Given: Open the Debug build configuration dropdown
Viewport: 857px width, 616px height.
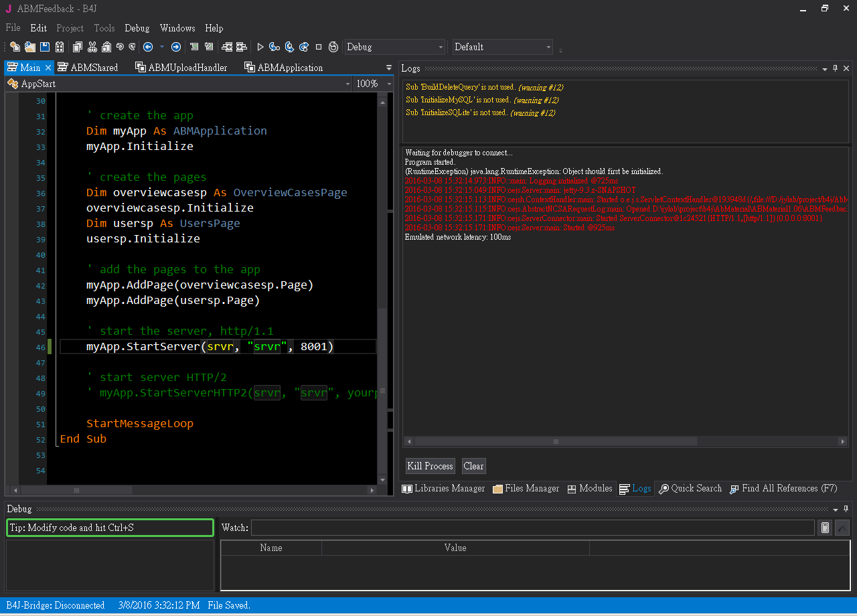Looking at the screenshot, I should (394, 47).
